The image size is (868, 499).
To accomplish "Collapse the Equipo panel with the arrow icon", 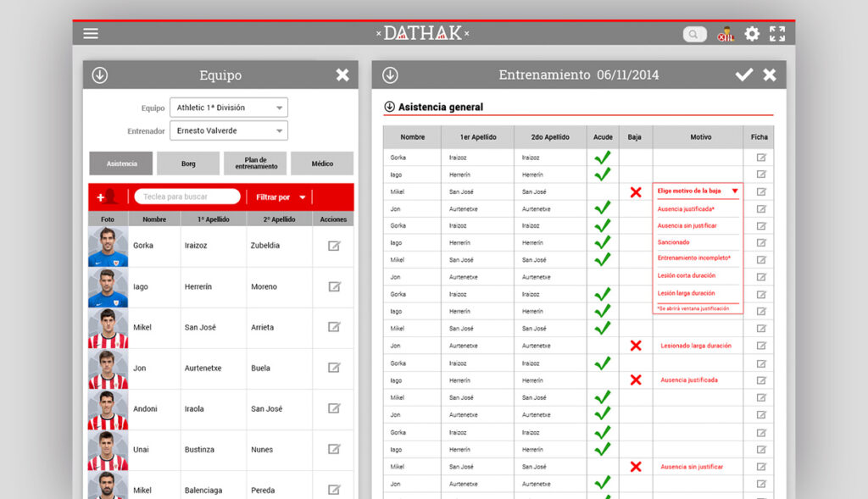I will [x=100, y=75].
